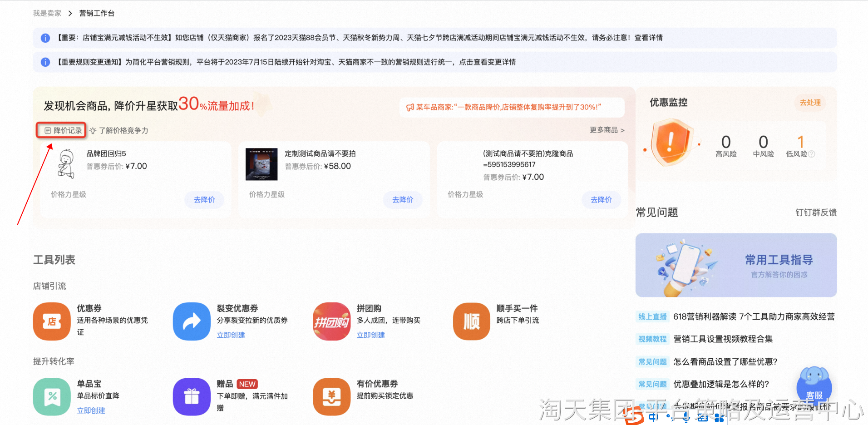Click 视频教程 tag
This screenshot has height=425, width=868.
point(652,339)
